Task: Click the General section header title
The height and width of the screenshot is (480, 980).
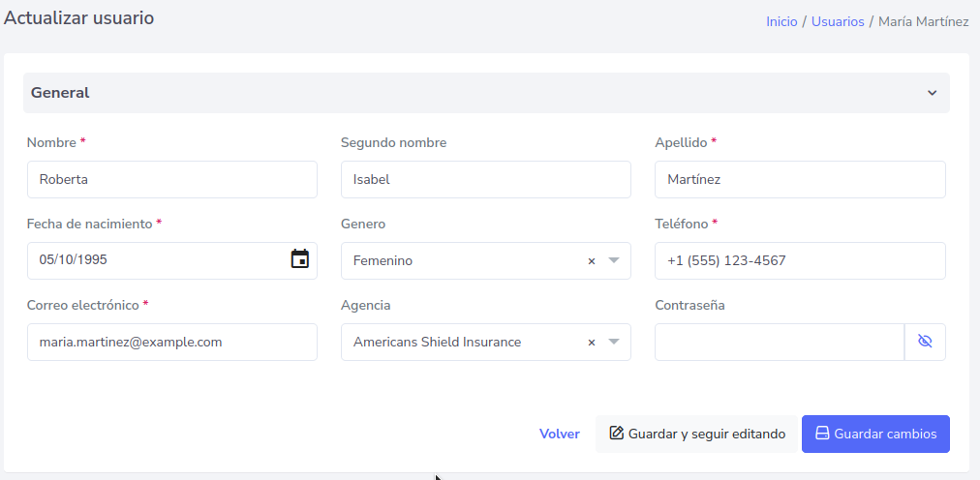Action: [x=60, y=93]
